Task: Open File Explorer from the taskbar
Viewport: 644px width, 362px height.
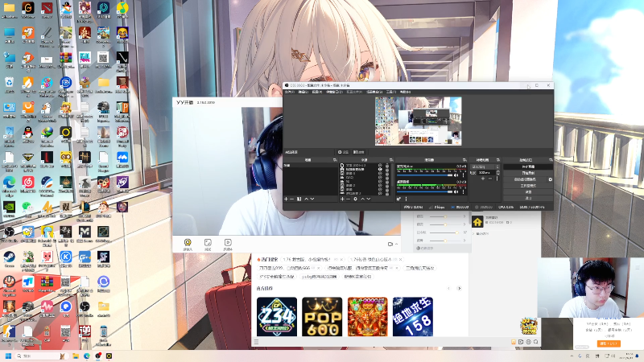Action: click(76, 356)
